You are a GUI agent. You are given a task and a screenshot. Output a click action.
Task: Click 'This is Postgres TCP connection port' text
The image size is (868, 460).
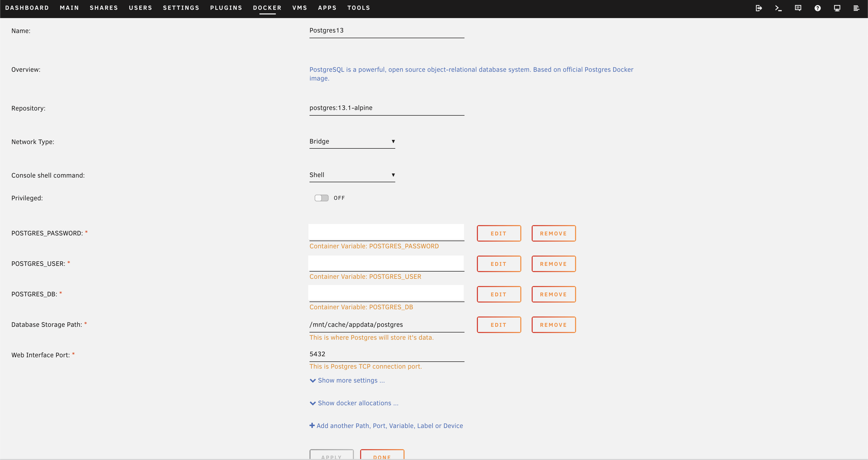[366, 366]
